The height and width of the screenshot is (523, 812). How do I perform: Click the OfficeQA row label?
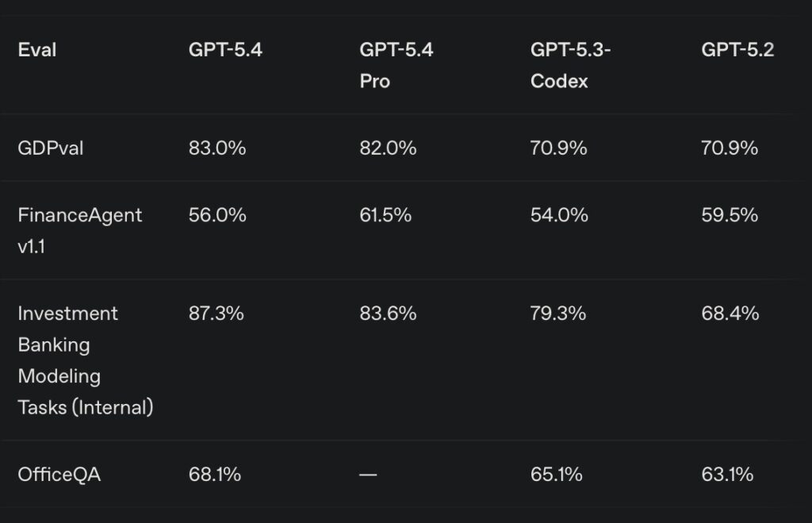(59, 475)
